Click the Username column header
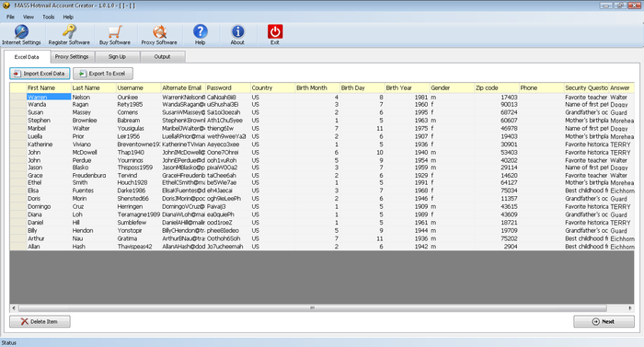644x347 pixels. point(138,88)
